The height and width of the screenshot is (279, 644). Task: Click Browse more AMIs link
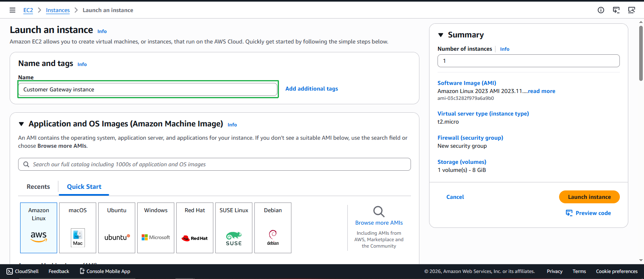[x=379, y=223]
